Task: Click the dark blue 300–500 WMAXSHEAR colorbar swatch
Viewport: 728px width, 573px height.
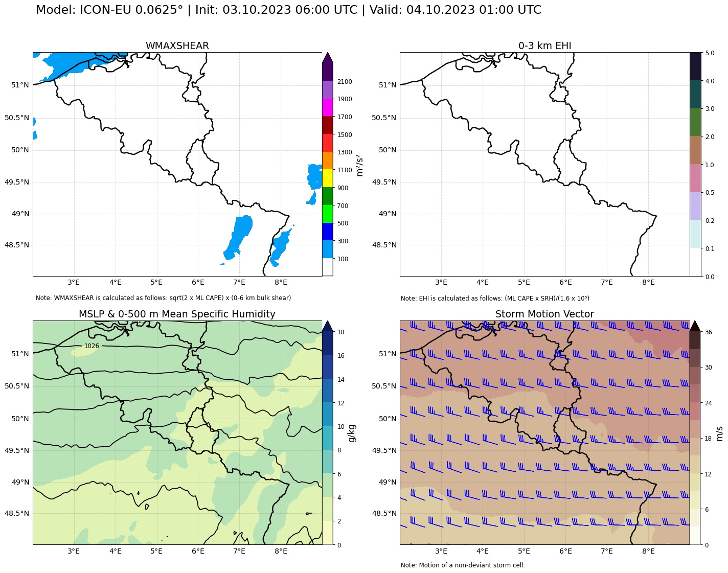Action: pyautogui.click(x=328, y=232)
